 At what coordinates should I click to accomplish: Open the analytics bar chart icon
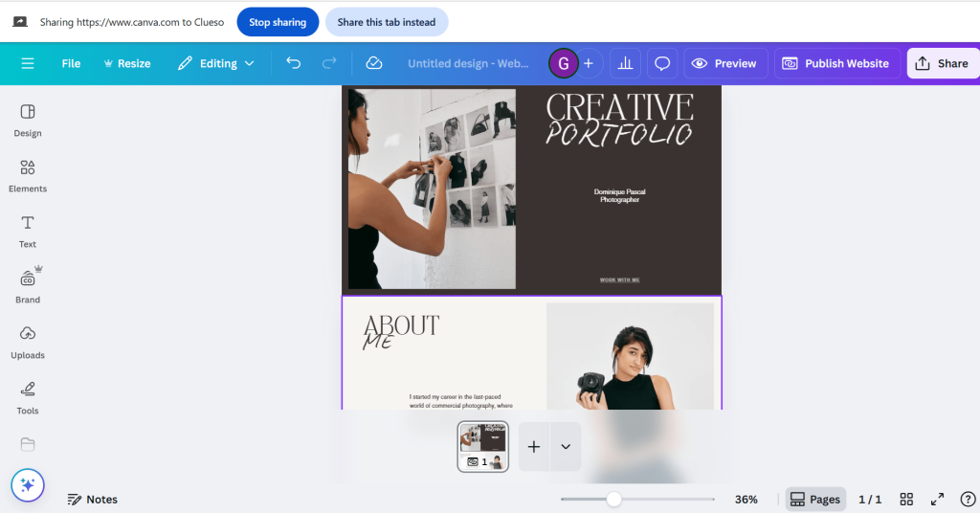pyautogui.click(x=625, y=63)
